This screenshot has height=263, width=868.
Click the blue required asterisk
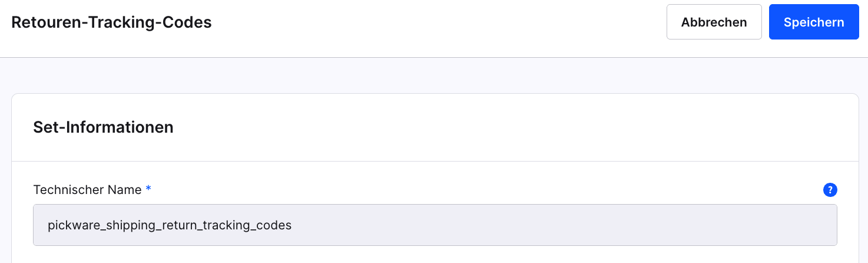pos(148,189)
